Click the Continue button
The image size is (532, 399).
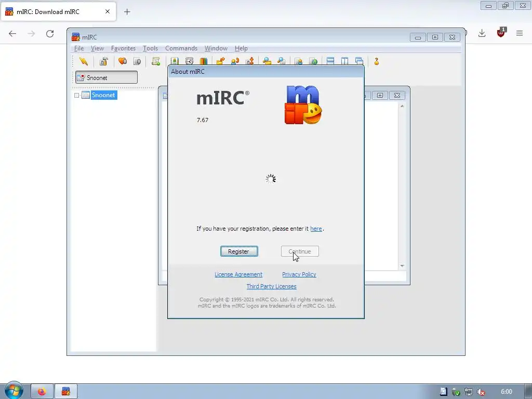(300, 251)
